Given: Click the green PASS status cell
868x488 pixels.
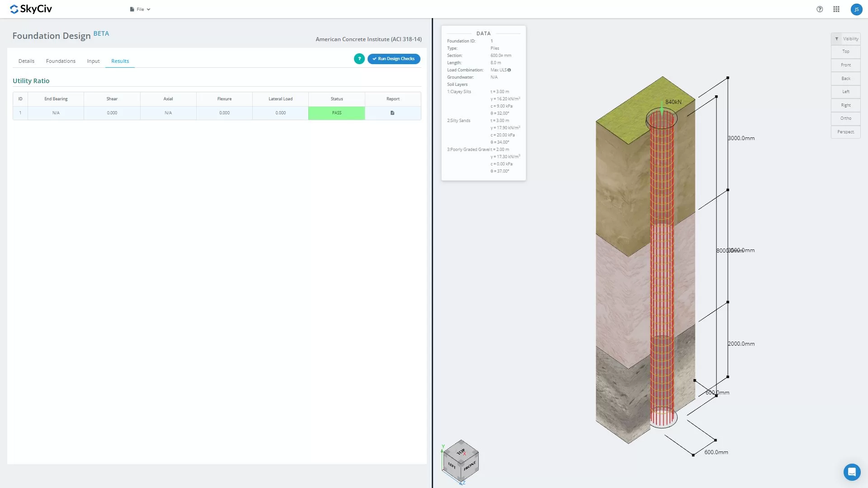Looking at the screenshot, I should (336, 113).
